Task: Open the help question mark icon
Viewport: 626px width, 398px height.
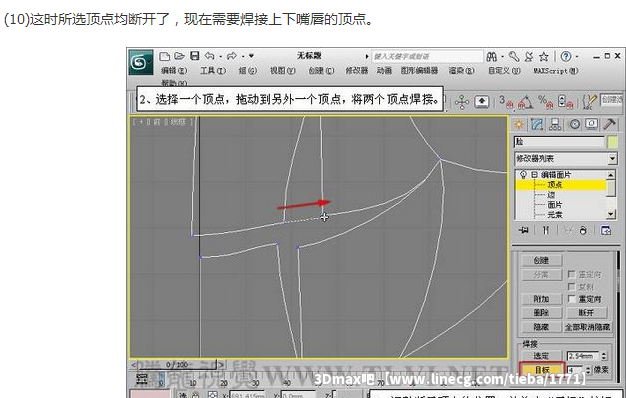Action: [x=566, y=57]
